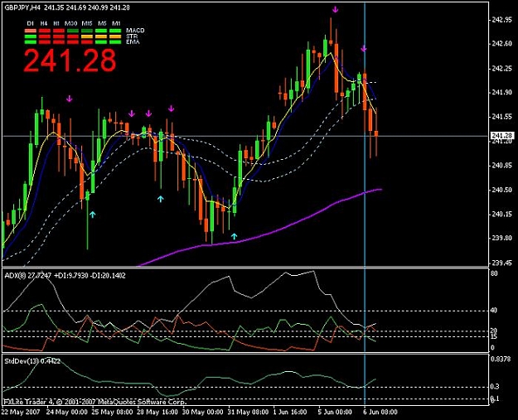Click the 239.80 price axis label

pyautogui.click(x=501, y=238)
